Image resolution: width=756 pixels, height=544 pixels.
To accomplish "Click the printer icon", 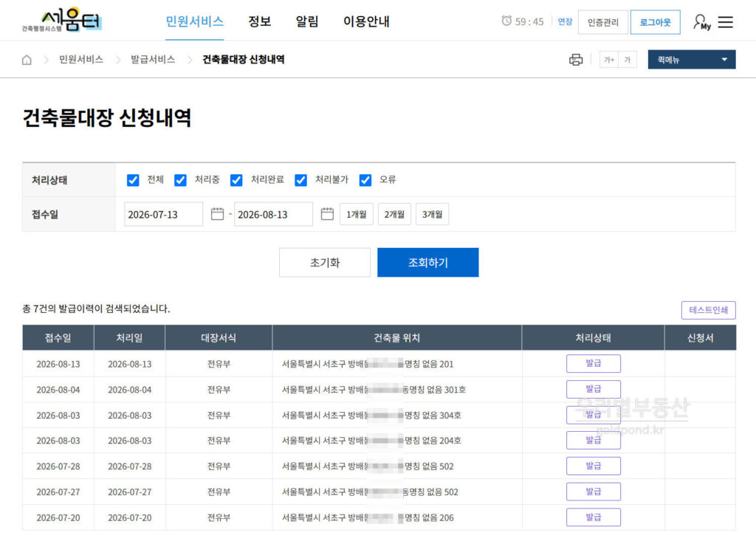I will tap(576, 60).
